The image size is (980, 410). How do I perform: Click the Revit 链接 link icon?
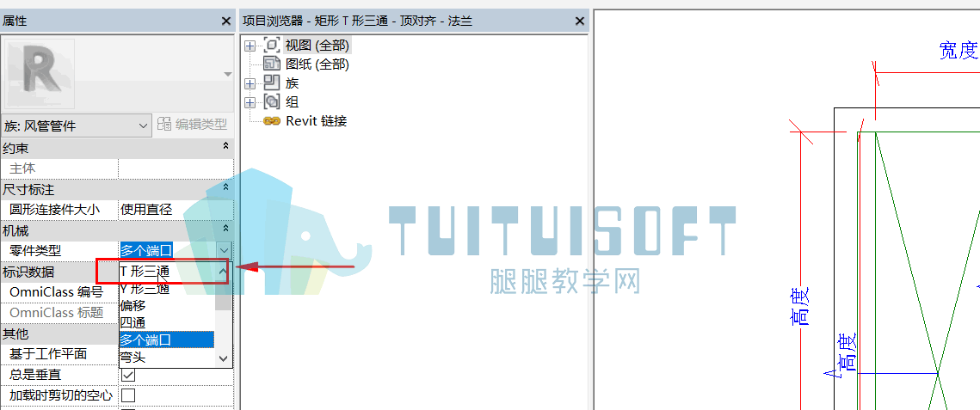(x=272, y=121)
